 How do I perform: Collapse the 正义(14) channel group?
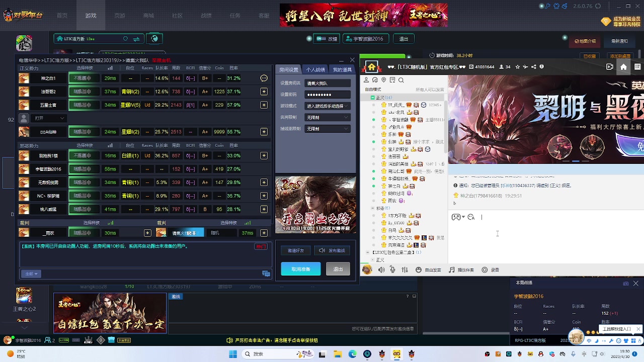pos(373,98)
